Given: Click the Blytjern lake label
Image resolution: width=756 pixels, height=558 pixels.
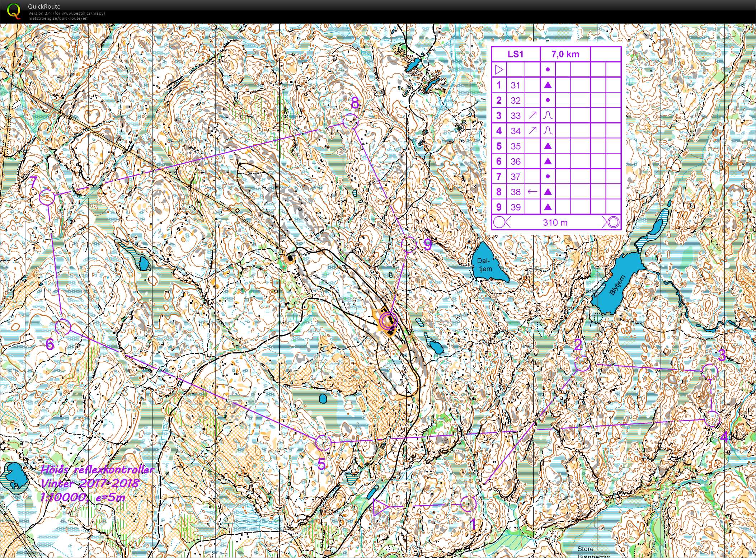Looking at the screenshot, I should click(617, 285).
